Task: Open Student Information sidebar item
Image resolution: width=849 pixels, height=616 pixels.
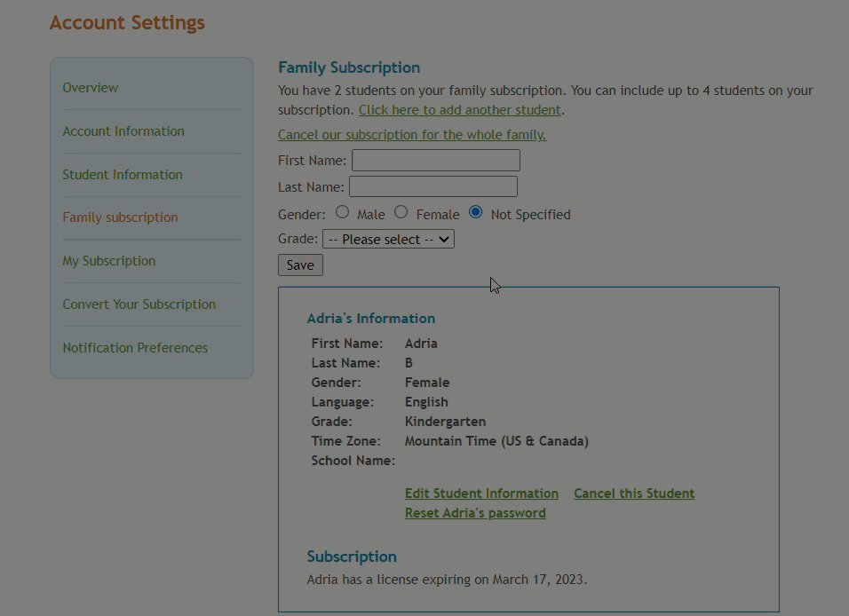Action: click(x=123, y=175)
